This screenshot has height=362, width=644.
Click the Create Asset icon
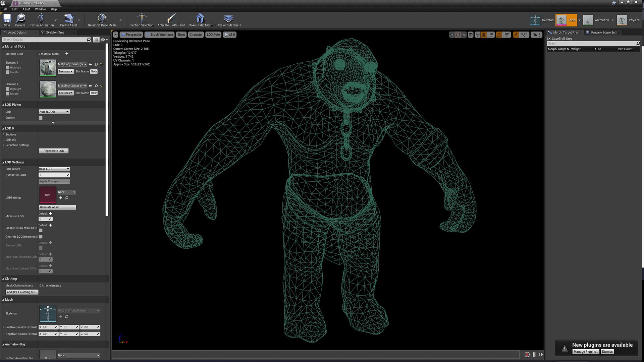pos(68,20)
